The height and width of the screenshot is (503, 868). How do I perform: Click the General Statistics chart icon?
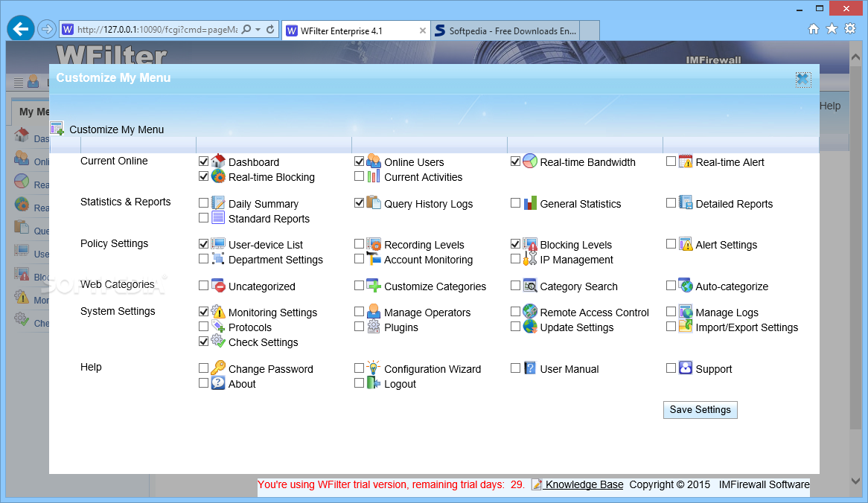530,202
